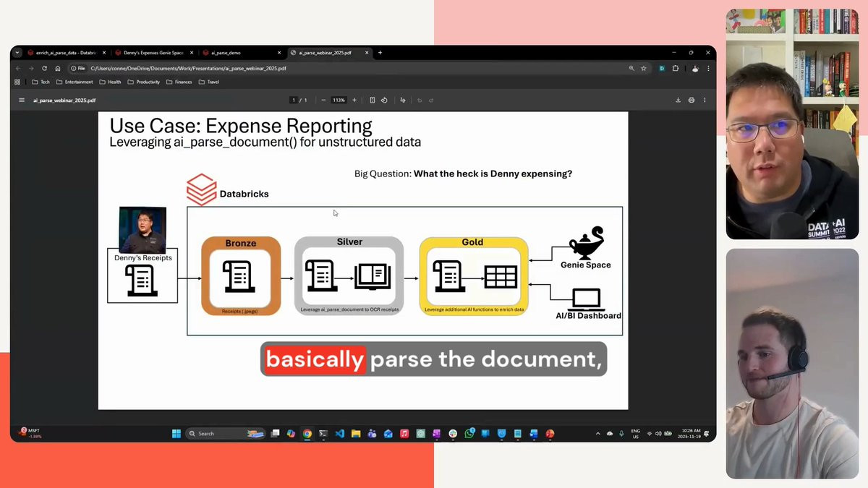Select the PDF annotation draw tool
Viewport: 868px width, 488px height.
coord(403,100)
